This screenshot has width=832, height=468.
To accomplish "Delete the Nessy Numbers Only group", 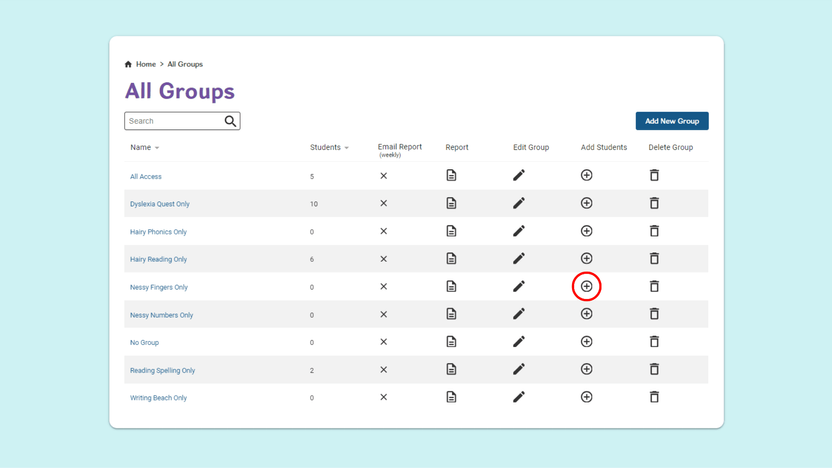I will coord(654,314).
